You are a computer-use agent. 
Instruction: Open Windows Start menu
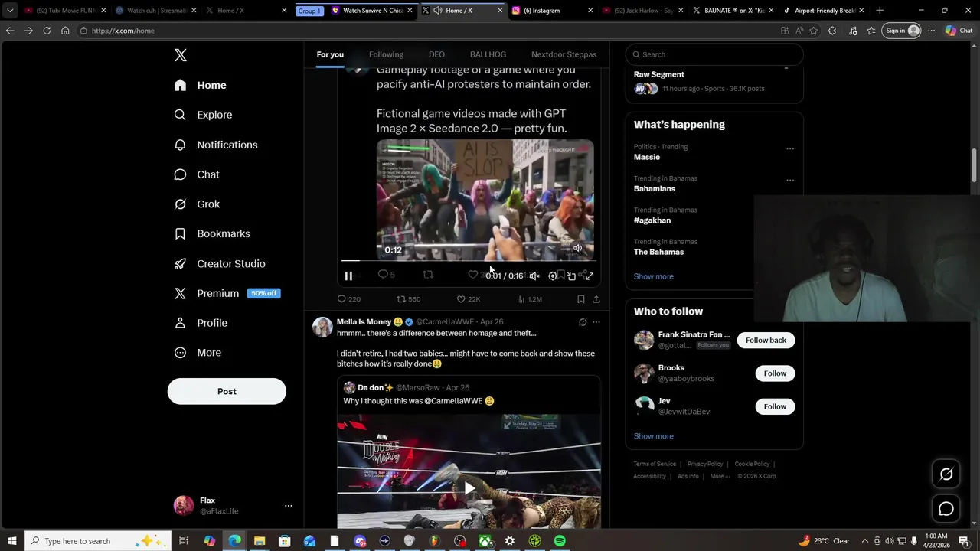[x=11, y=541]
